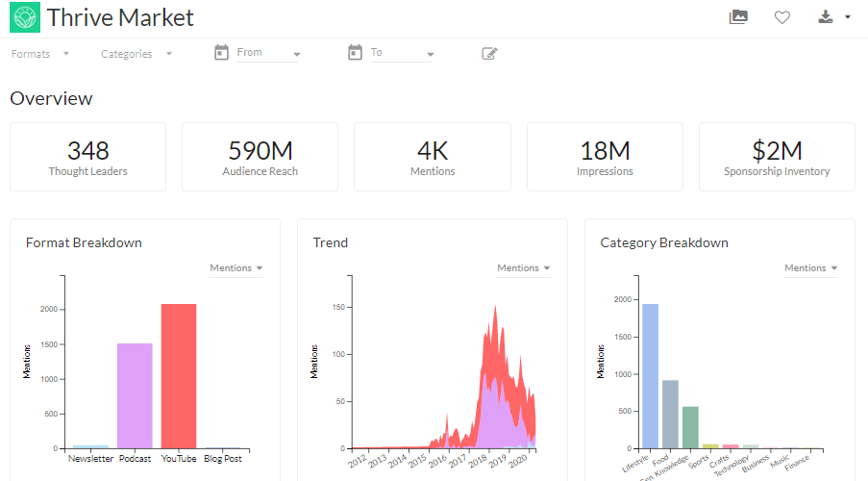Open Trend Mentions dropdown
Image resolution: width=868 pixels, height=481 pixels.
pyautogui.click(x=523, y=268)
